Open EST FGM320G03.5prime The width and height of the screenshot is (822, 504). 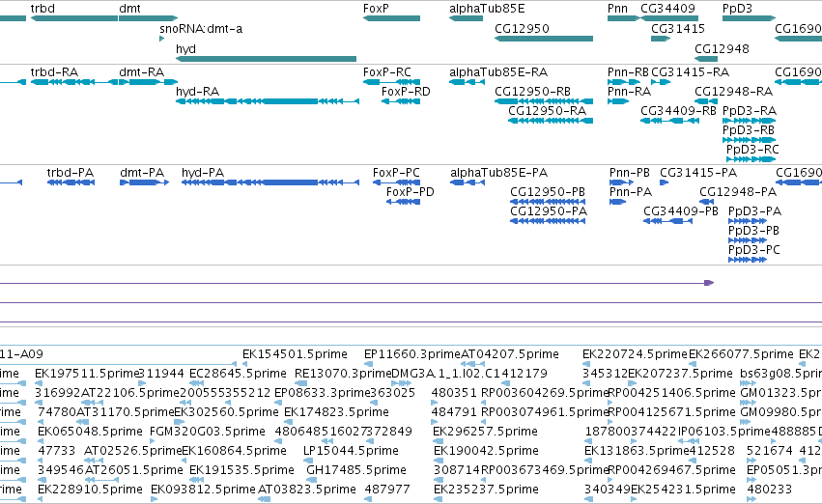tap(208, 432)
